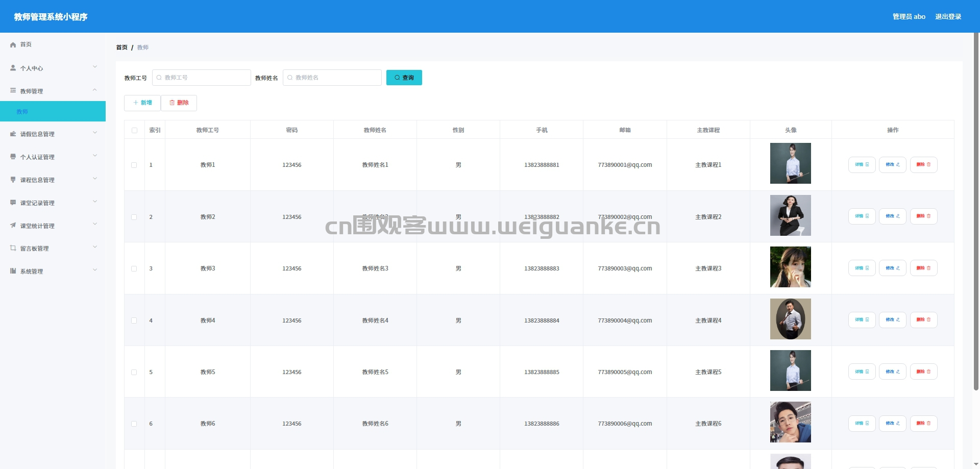Check the checkbox for row 教师2
Viewport: 980px width, 469px height.
(134, 217)
